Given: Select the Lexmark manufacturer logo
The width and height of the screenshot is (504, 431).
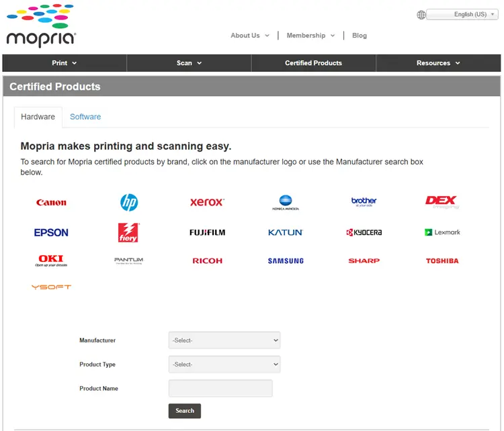Looking at the screenshot, I should pyautogui.click(x=442, y=232).
